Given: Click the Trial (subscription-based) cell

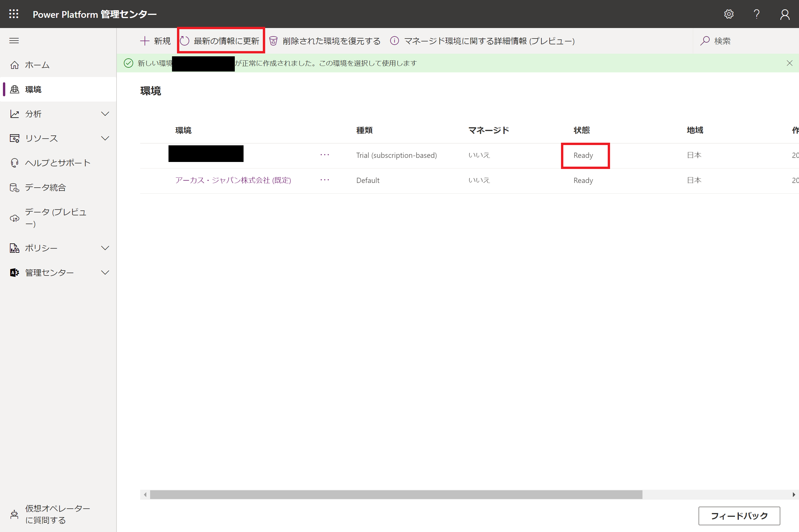Looking at the screenshot, I should coord(397,155).
